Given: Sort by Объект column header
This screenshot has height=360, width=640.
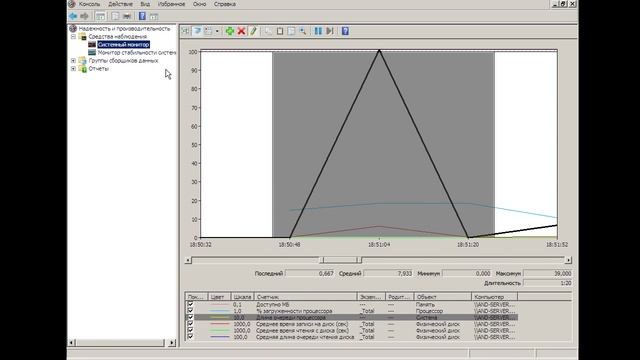Looking at the screenshot, I should [443, 297].
